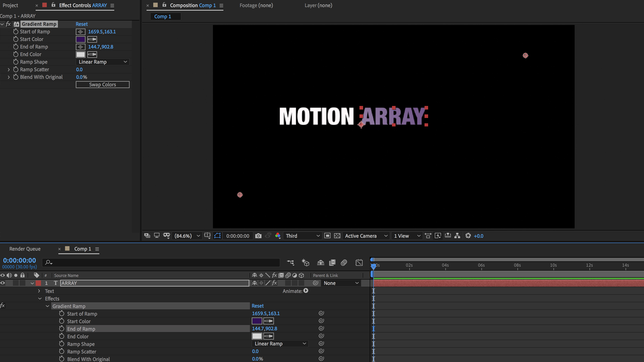644x362 pixels.
Task: Toggle the Region of Interest tool
Action: pyautogui.click(x=207, y=236)
